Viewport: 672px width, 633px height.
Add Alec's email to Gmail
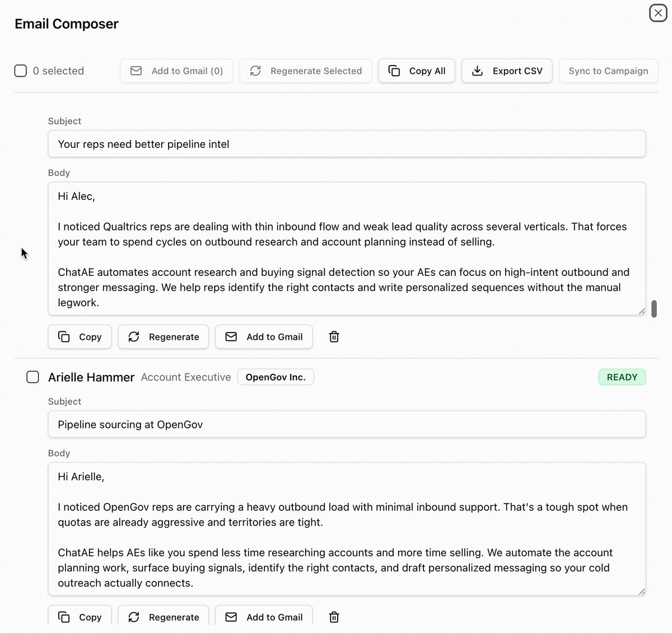pos(264,337)
